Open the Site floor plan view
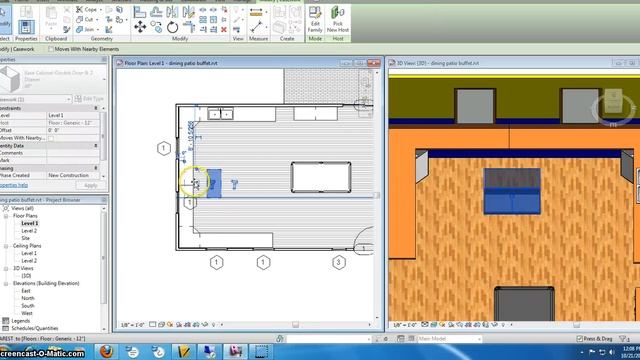This screenshot has width=640, height=360. 26,238
